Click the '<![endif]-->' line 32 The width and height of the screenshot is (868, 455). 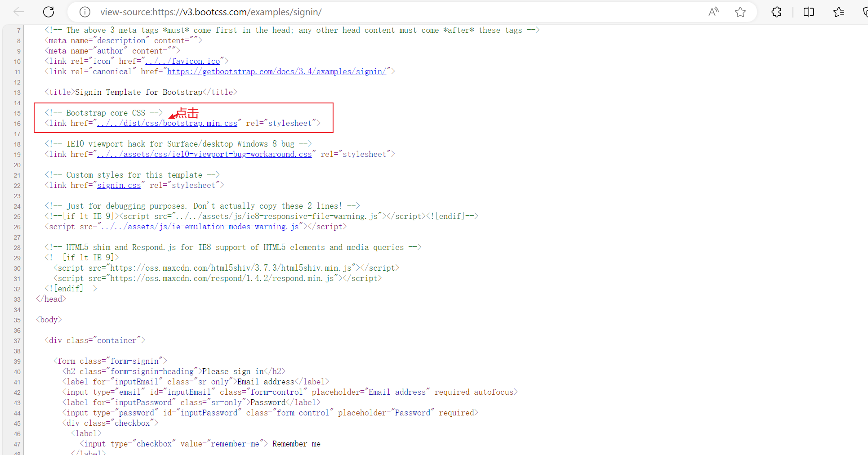tap(71, 289)
